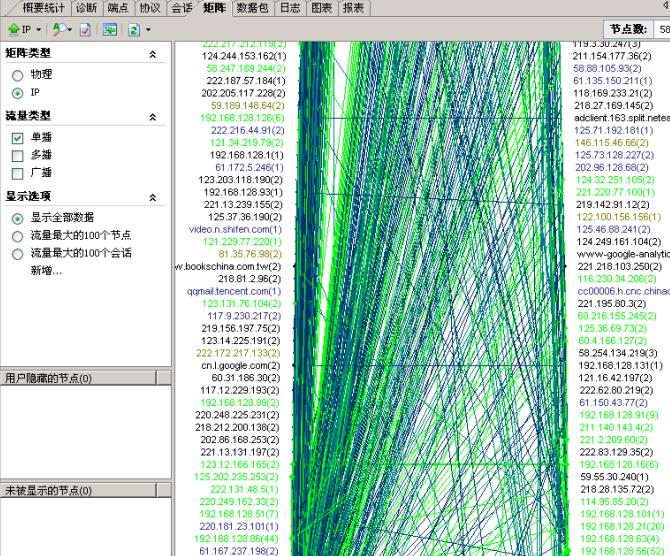
Task: Enable the 广播 checkbox
Action: [17, 174]
